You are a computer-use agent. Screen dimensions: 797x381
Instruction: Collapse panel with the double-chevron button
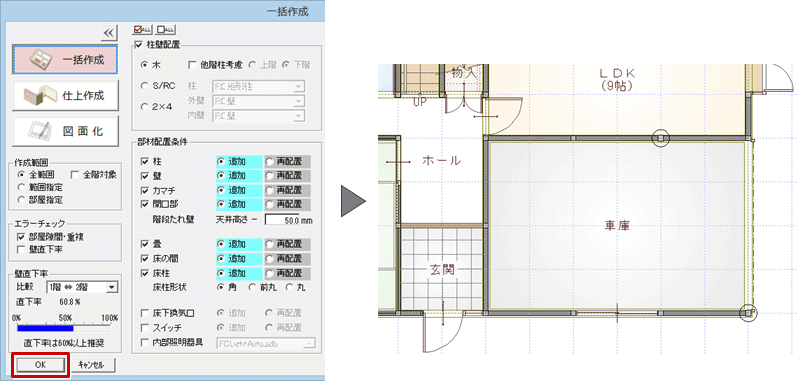(x=109, y=33)
